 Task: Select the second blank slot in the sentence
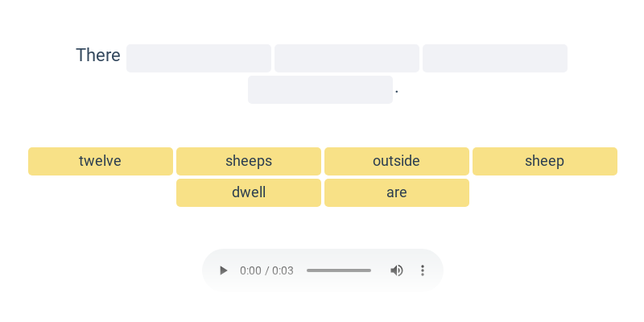(347, 59)
